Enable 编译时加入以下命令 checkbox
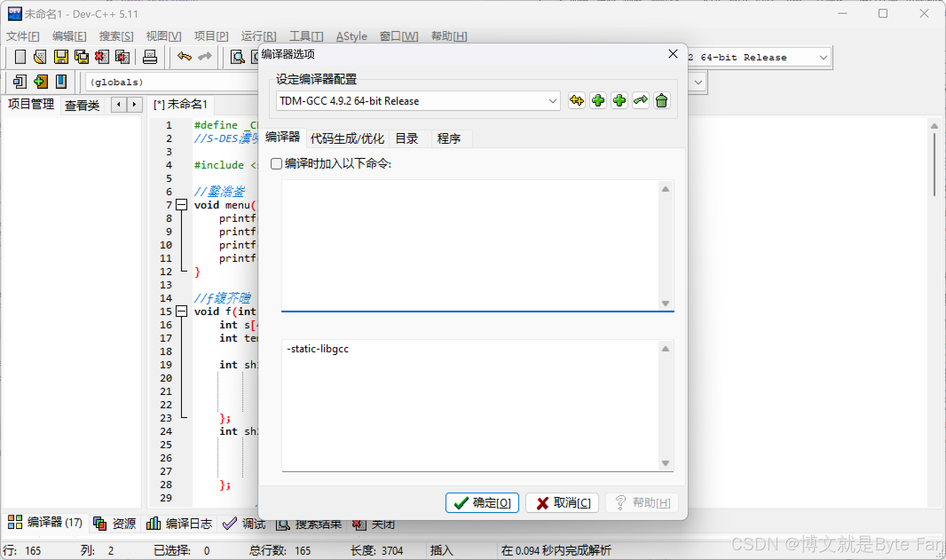 (276, 164)
